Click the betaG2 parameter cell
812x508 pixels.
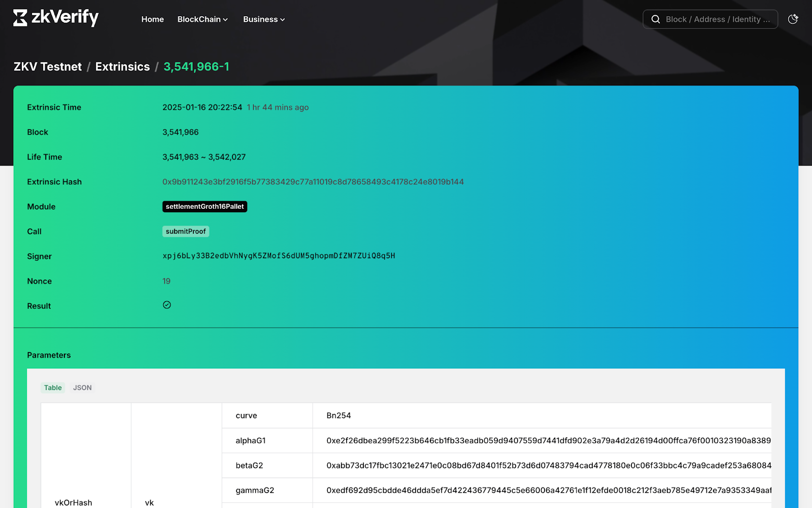pyautogui.click(x=267, y=465)
